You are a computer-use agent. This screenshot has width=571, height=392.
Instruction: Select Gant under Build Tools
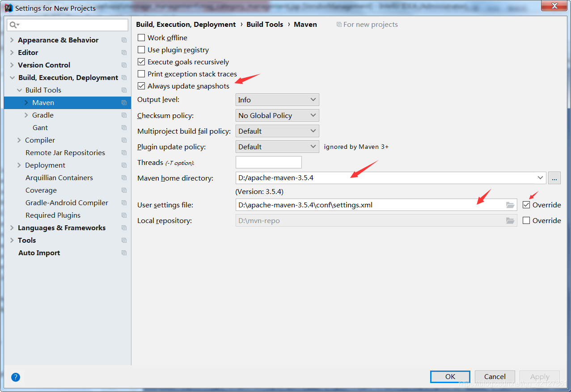pos(40,128)
